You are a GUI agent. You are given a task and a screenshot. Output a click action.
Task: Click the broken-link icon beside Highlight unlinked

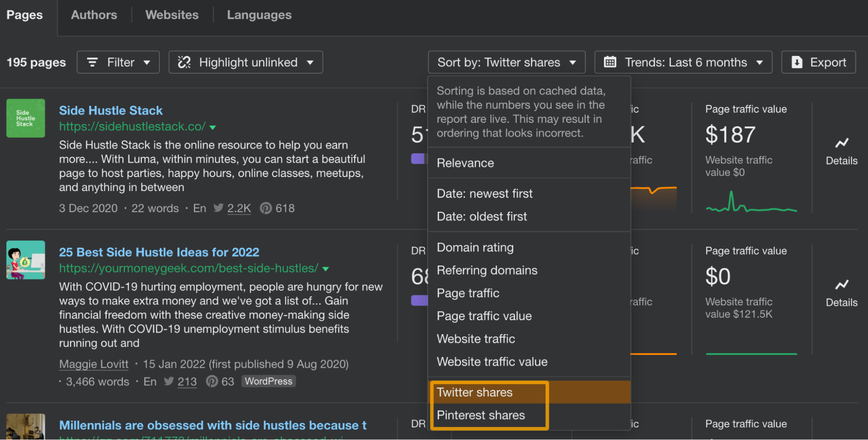(184, 62)
